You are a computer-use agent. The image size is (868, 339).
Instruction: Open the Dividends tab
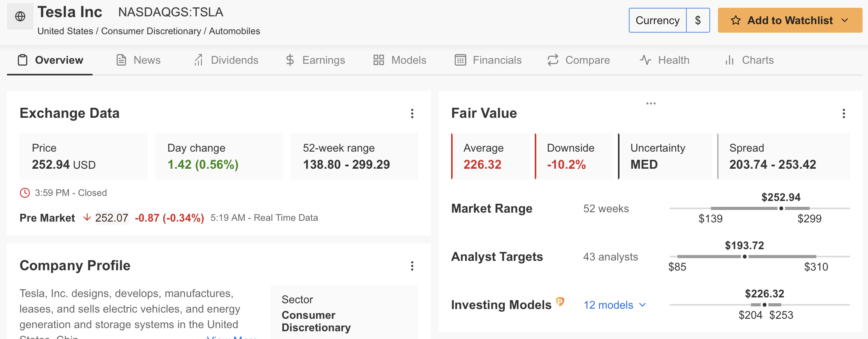click(x=226, y=60)
